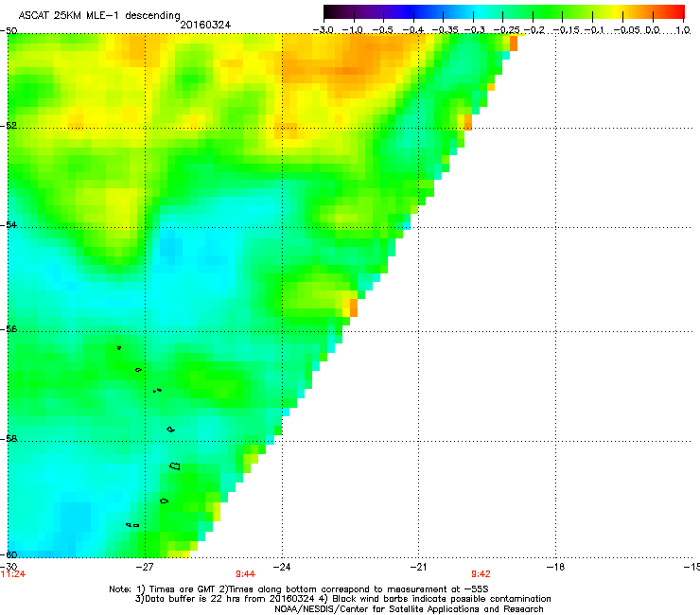Viewport: 700px width, 615px height.
Task: Click the -0.4 color scale label
Action: click(x=413, y=30)
